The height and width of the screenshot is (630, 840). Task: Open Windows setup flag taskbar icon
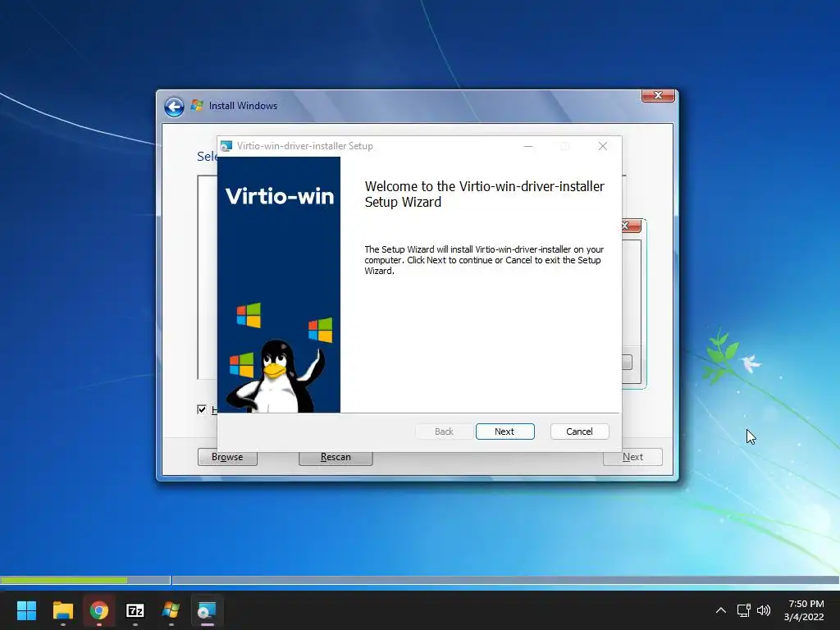171,610
